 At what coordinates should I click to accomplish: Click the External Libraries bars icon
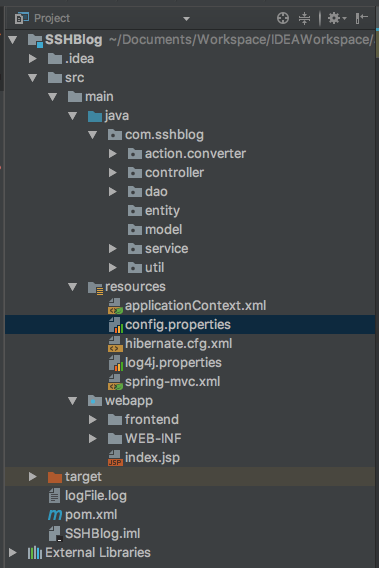click(x=35, y=552)
